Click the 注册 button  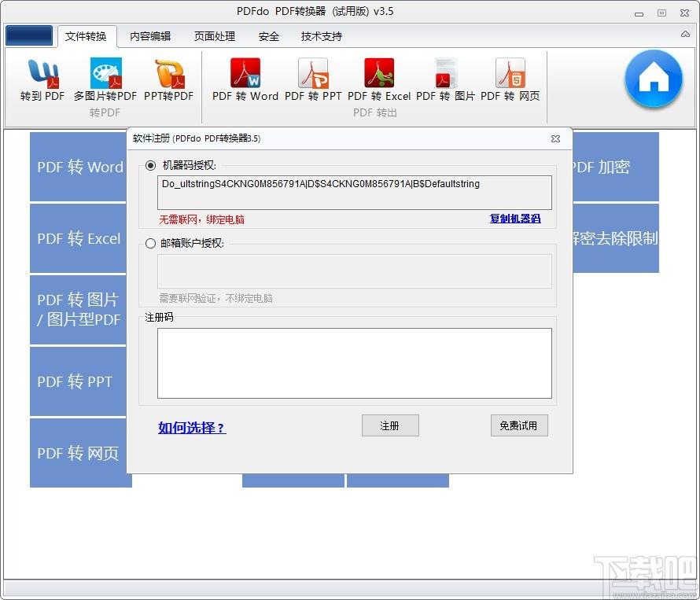(390, 425)
